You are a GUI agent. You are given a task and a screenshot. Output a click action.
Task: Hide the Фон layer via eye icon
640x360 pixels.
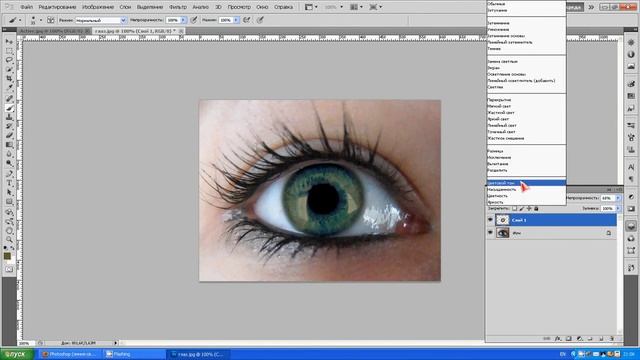(490, 233)
